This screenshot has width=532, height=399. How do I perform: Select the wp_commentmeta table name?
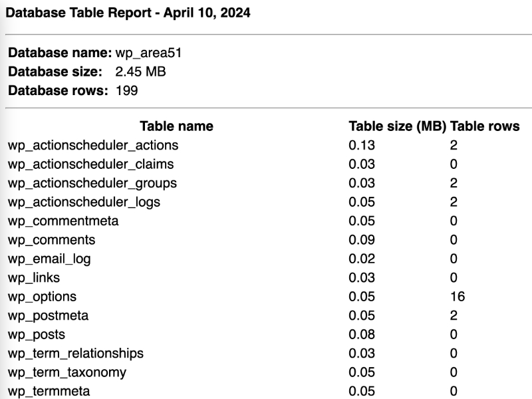tap(63, 221)
